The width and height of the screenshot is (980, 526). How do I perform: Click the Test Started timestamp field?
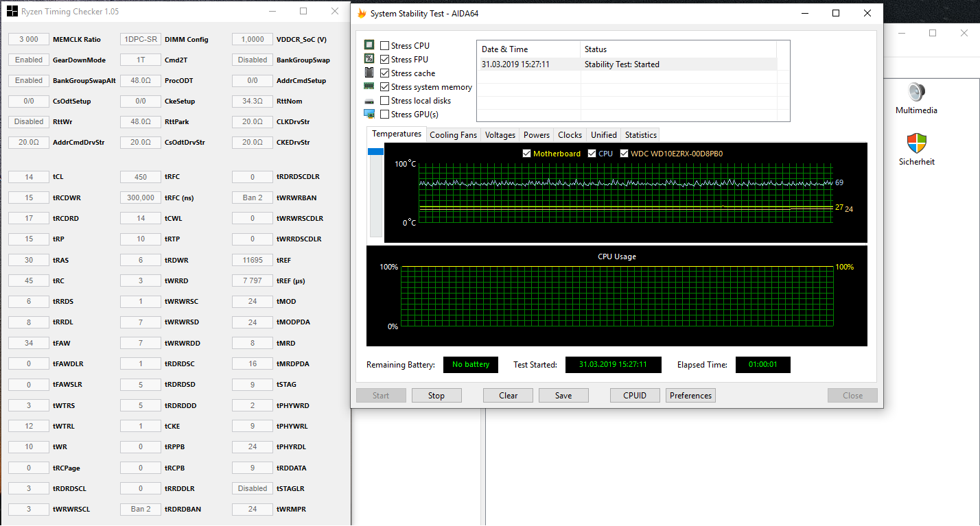click(x=614, y=365)
